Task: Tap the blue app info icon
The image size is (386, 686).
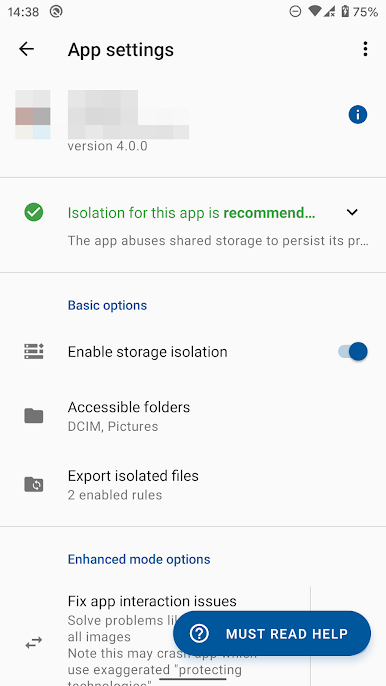Action: pyautogui.click(x=358, y=115)
